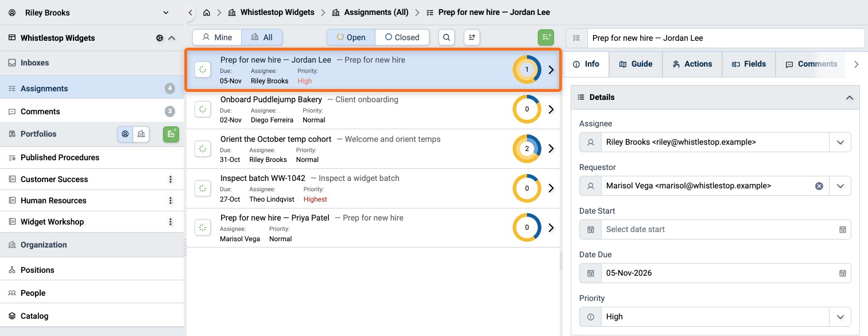Open Orient the October temp cohort arrow
Image resolution: width=868 pixels, height=336 pixels.
[551, 149]
